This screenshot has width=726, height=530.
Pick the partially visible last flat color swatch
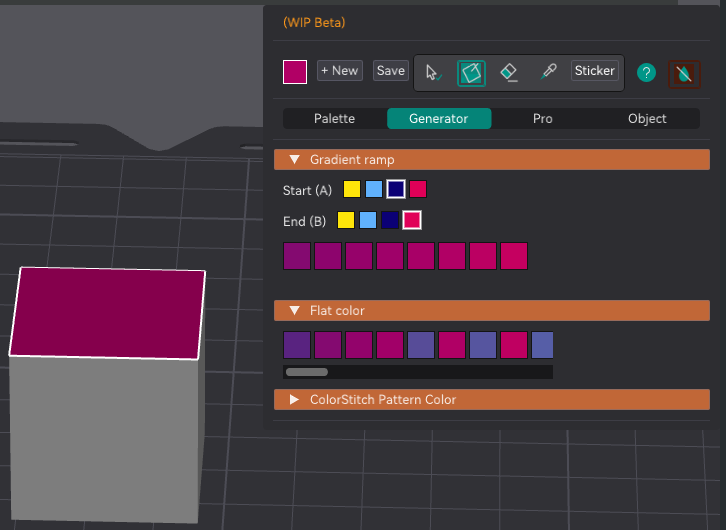pyautogui.click(x=542, y=345)
